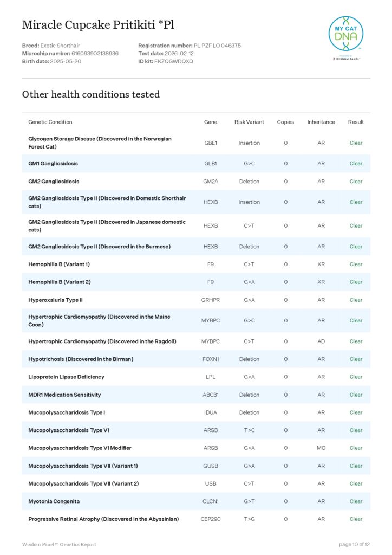Screen dimensions: 392x555
Task: Click the My Cat DNA logo
Action: 345,36
